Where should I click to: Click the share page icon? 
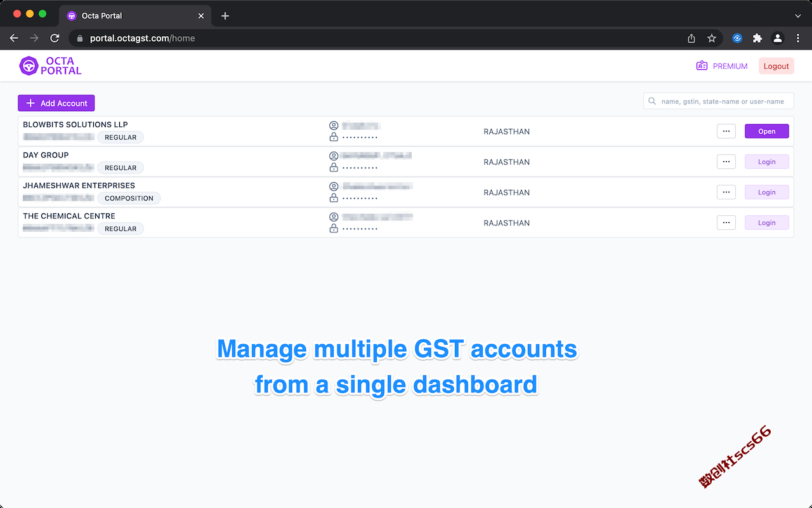(x=691, y=38)
